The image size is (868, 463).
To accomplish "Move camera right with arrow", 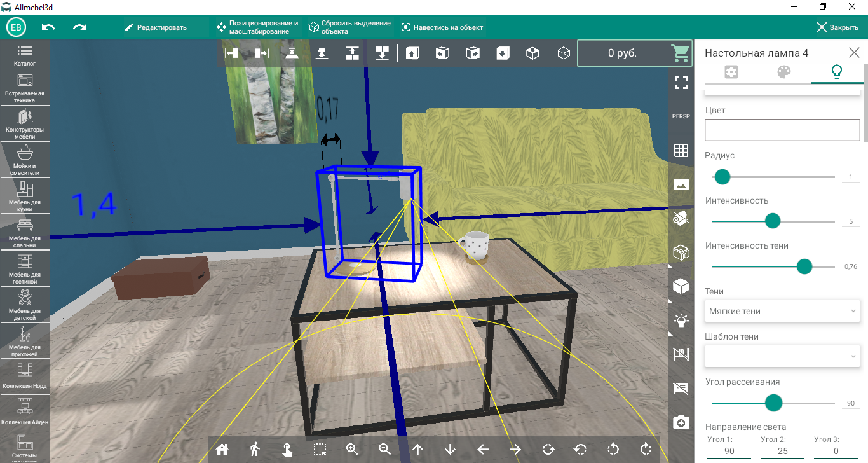I will click(x=515, y=449).
